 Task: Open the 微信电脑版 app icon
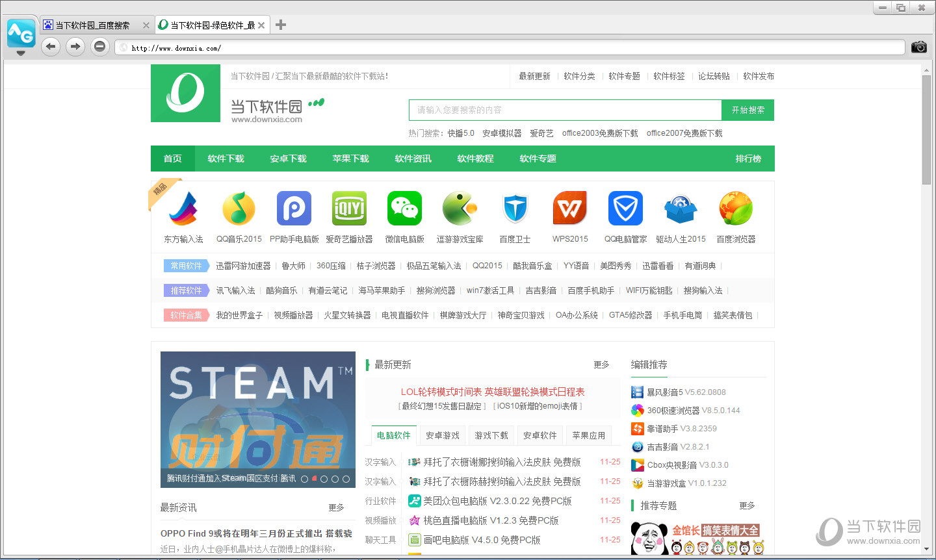404,209
